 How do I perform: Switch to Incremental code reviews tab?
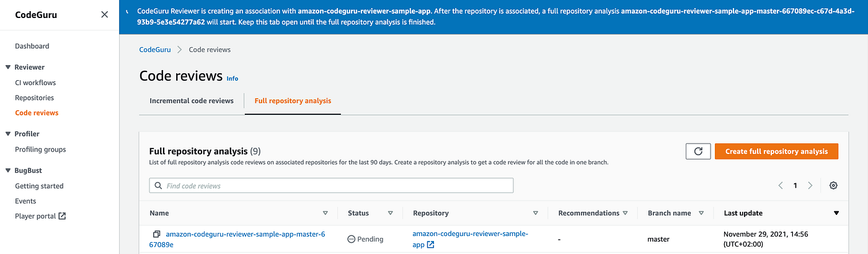[x=192, y=101]
